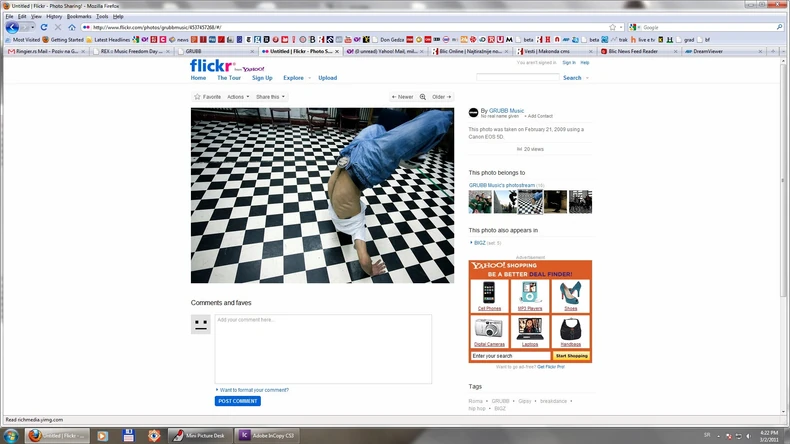Expand the Share this dropdown

[270, 97]
